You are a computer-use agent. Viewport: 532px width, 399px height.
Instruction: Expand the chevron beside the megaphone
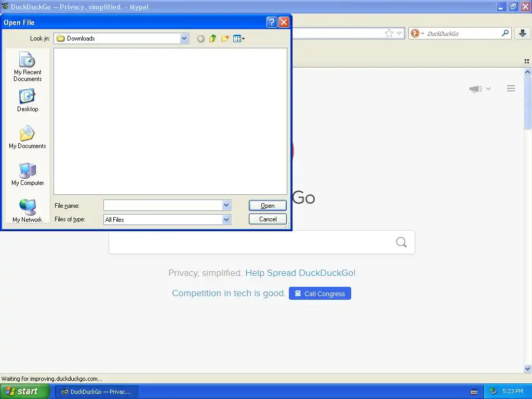click(x=488, y=88)
